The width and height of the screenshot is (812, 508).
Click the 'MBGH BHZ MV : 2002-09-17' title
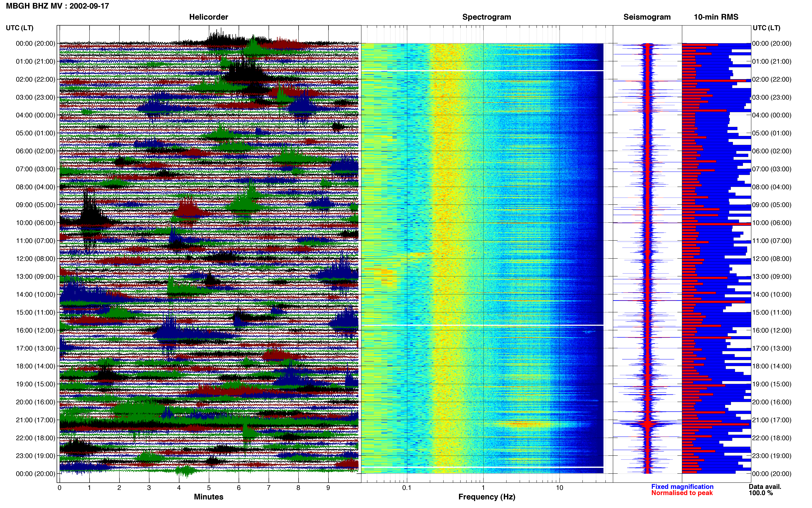tap(57, 6)
